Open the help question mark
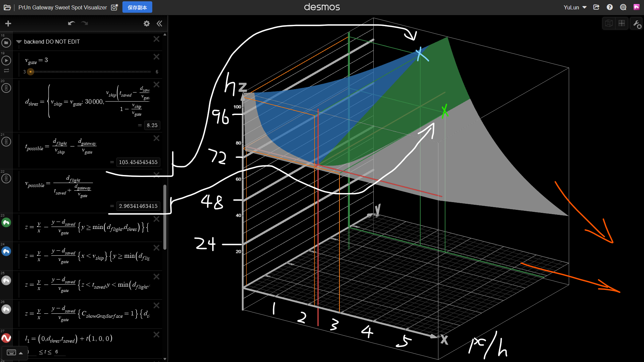 [x=610, y=7]
